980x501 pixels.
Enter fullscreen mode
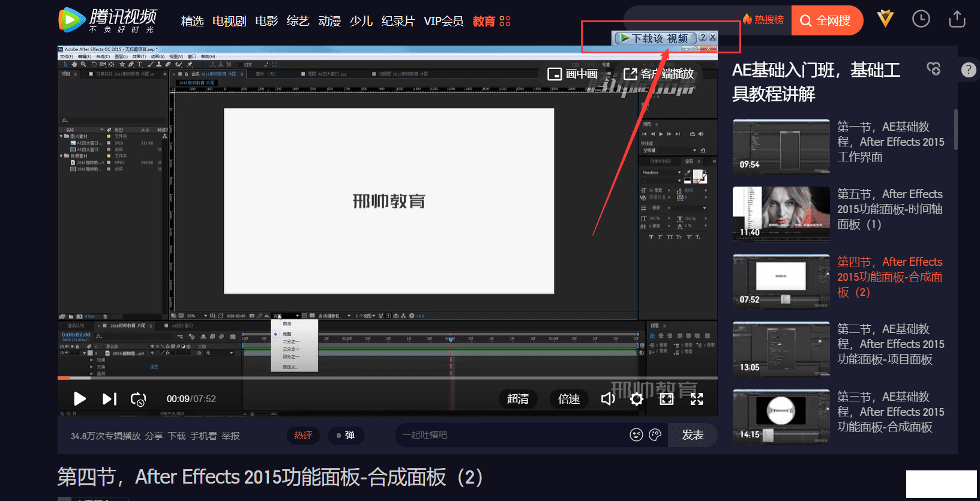tap(697, 399)
